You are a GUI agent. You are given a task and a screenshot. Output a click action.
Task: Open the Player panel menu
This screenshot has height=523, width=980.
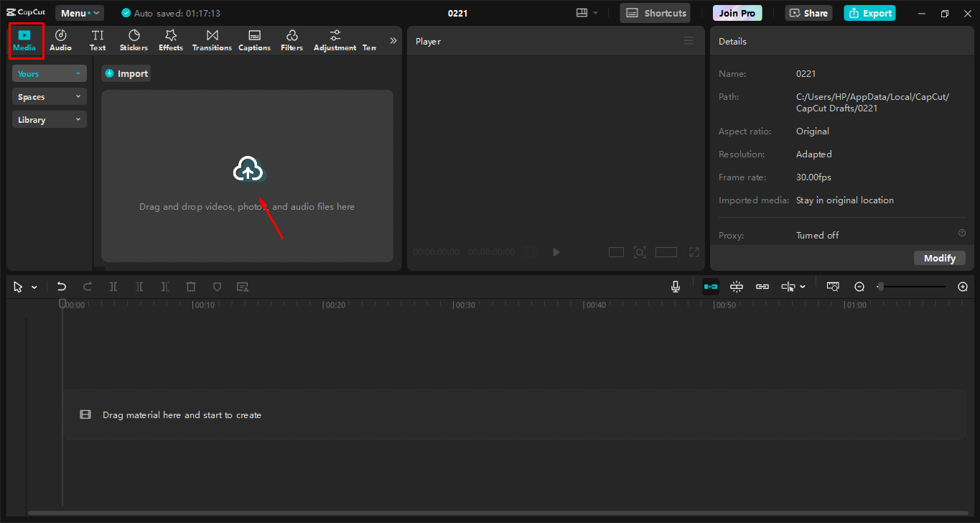pyautogui.click(x=689, y=41)
